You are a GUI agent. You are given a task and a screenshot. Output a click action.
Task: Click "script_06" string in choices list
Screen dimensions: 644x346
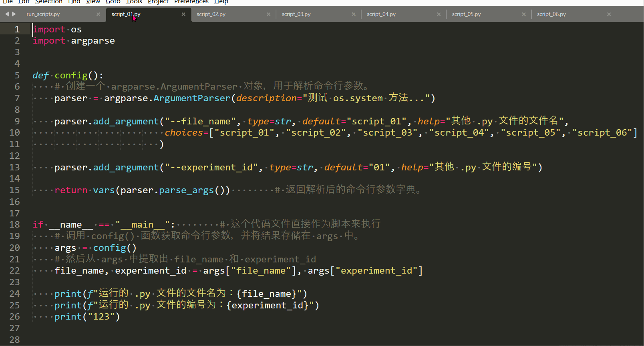[602, 132]
